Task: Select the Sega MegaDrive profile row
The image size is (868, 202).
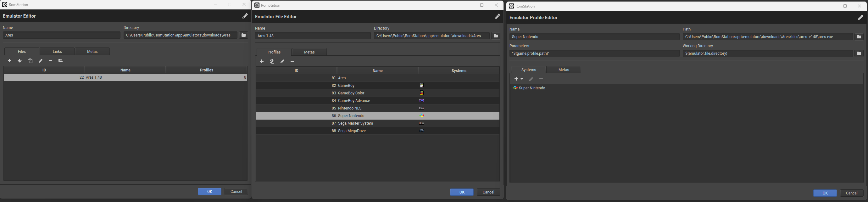Action: tap(377, 131)
